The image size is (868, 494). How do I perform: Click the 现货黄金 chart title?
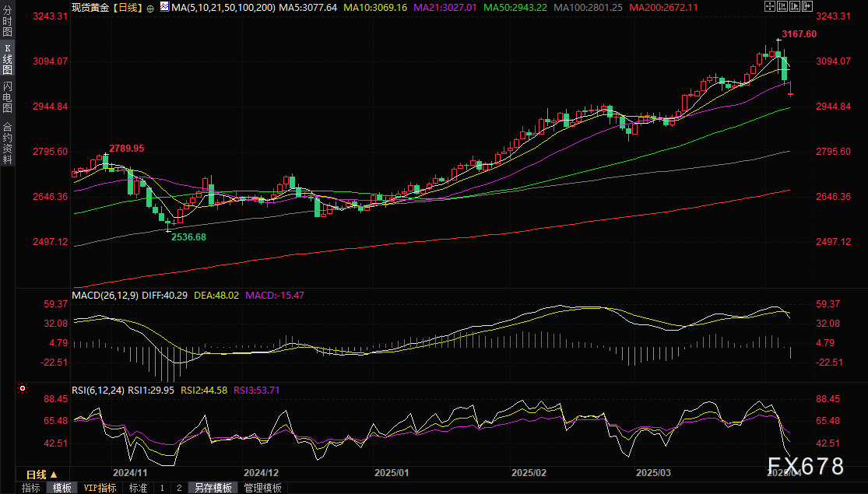pos(91,8)
